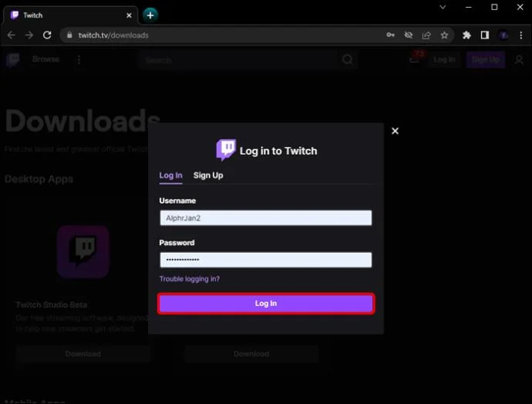Viewport: 532px width, 404px height.
Task: Click the purple Log In submit button
Action: [266, 303]
